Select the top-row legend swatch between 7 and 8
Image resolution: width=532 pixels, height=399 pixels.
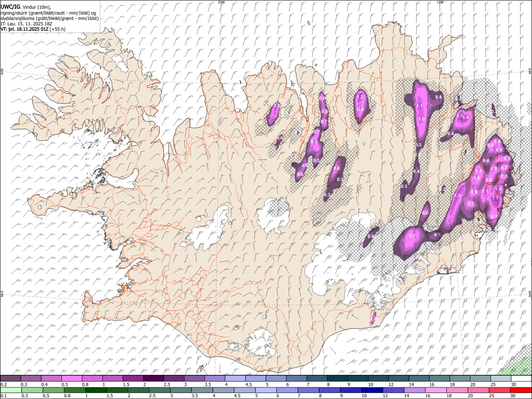pyautogui.click(x=316, y=378)
